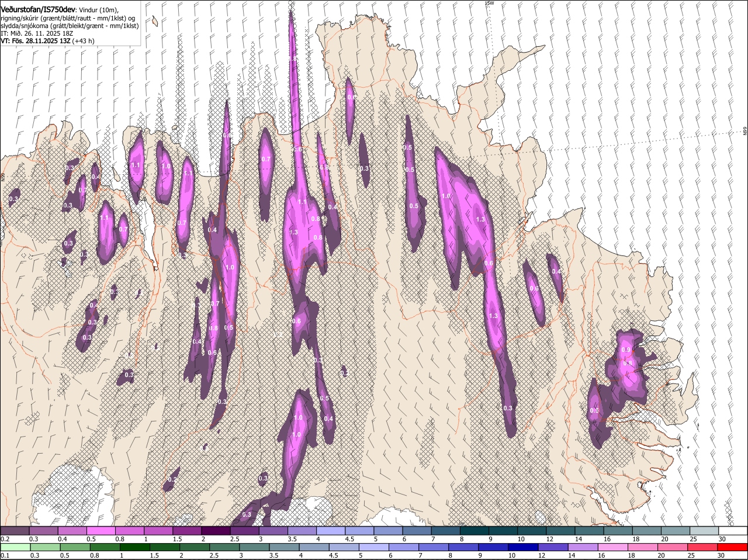Pick the rain scale swatch starting at 7

434,547
